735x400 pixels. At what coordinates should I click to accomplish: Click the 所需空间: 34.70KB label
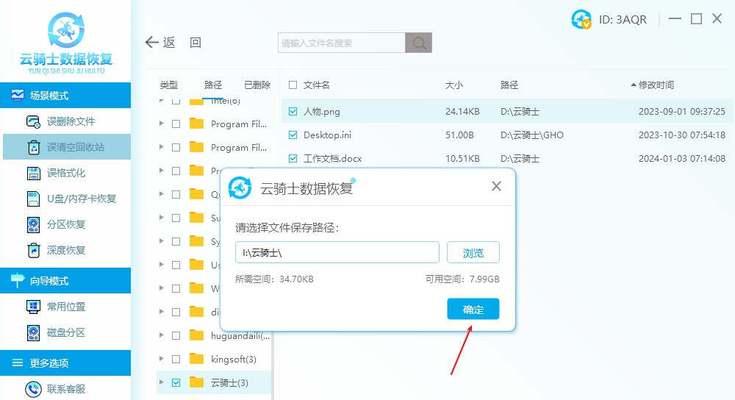pyautogui.click(x=274, y=279)
